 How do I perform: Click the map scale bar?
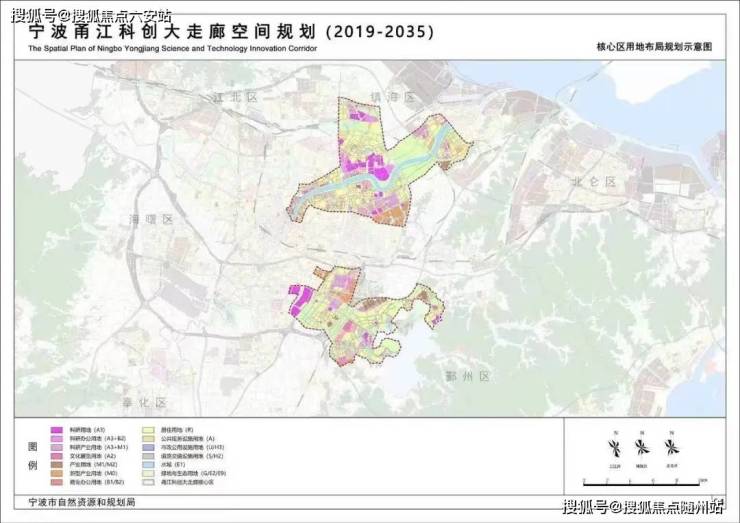click(x=643, y=483)
